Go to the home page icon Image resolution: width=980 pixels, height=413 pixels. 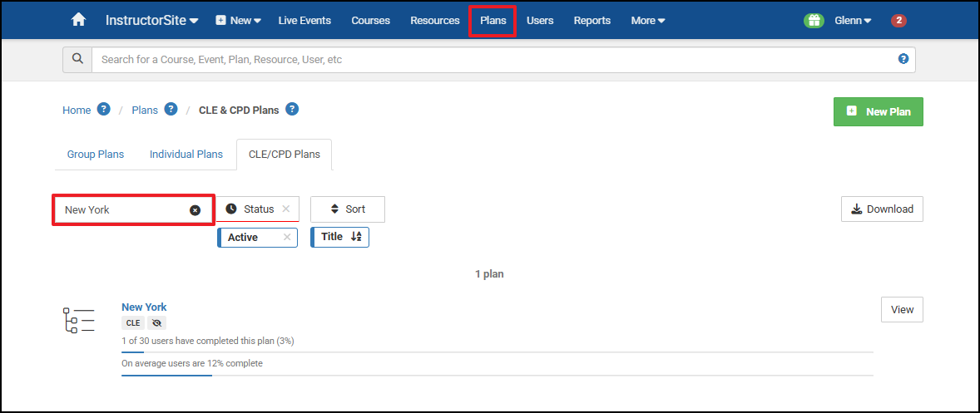[78, 20]
